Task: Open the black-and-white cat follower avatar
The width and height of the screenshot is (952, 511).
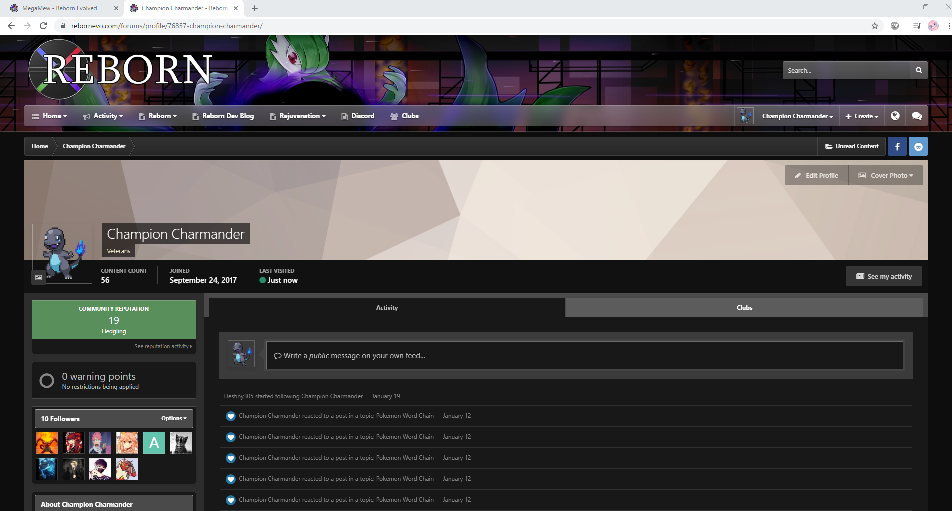Action: tap(181, 443)
